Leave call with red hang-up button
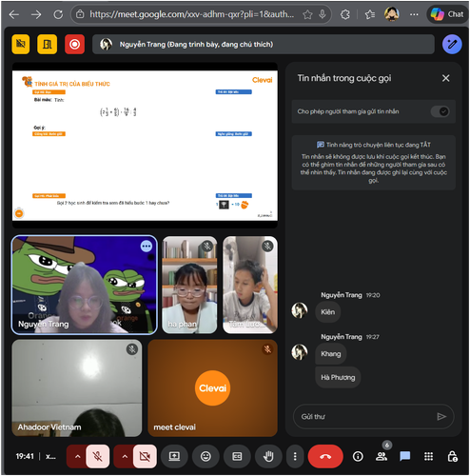The height and width of the screenshot is (476, 470). click(x=325, y=456)
